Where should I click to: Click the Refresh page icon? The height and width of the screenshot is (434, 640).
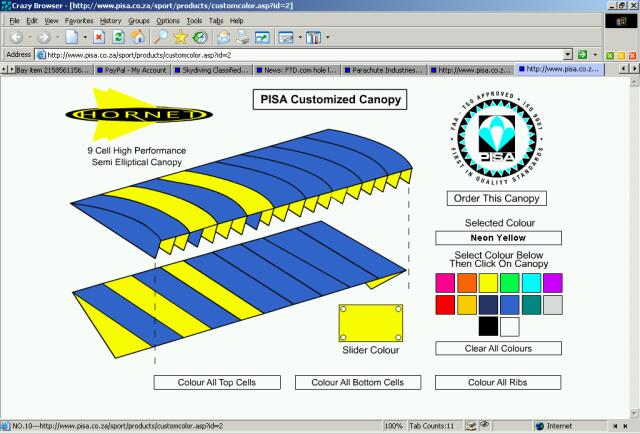[118, 38]
